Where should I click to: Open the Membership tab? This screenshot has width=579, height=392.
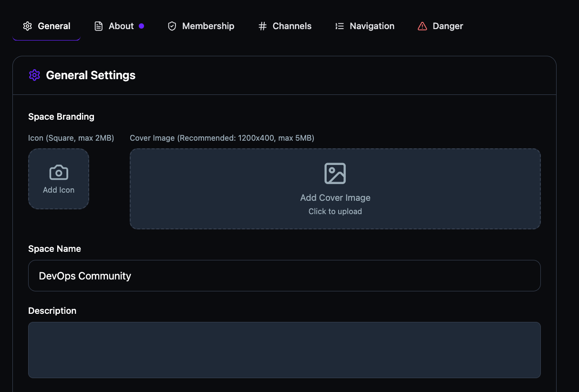click(x=201, y=26)
